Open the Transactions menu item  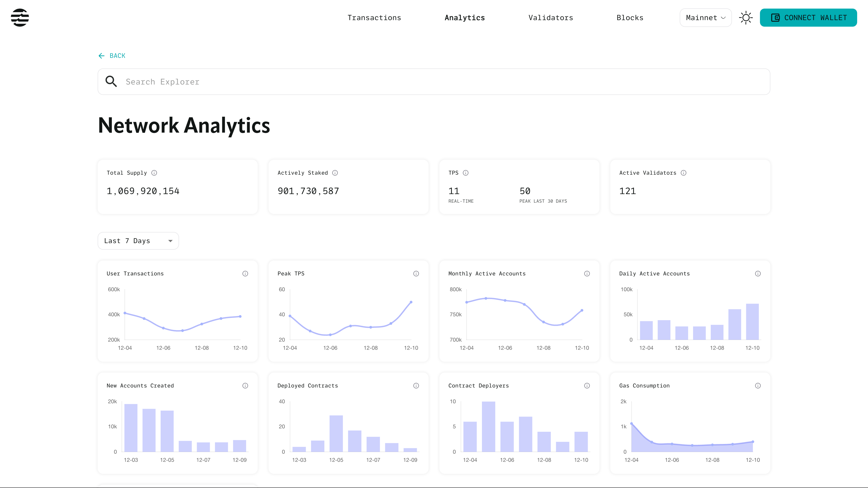[x=374, y=18]
